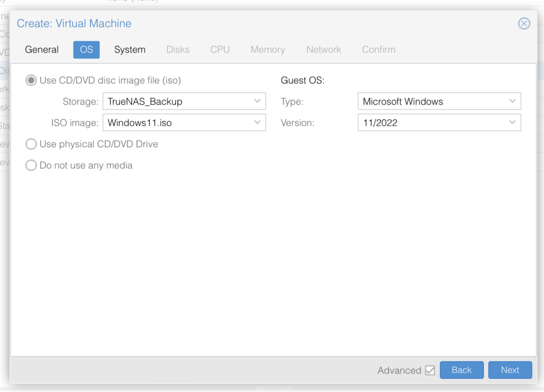Select the OS tab

click(x=86, y=50)
